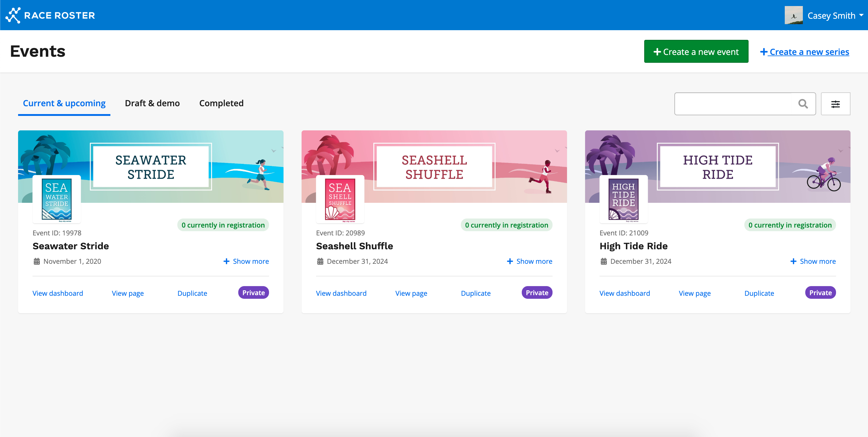Toggle Private status on Seawater Stride
This screenshot has height=437, width=868.
point(253,293)
